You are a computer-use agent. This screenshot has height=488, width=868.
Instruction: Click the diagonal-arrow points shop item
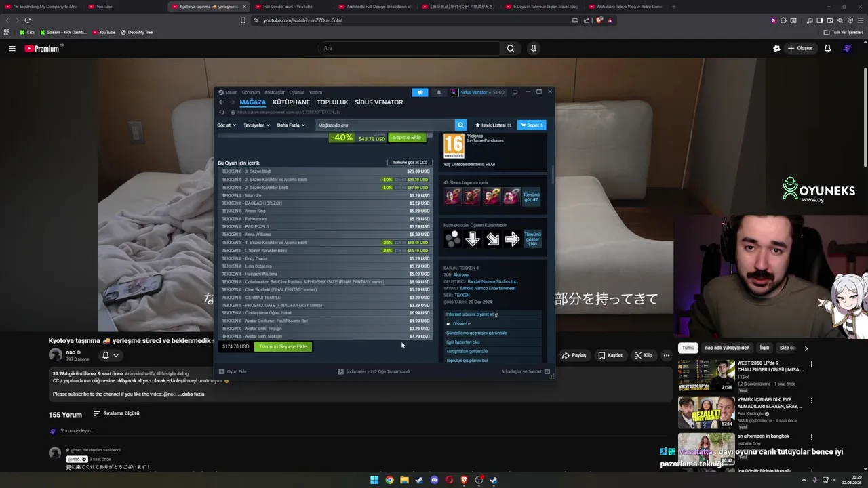point(492,239)
